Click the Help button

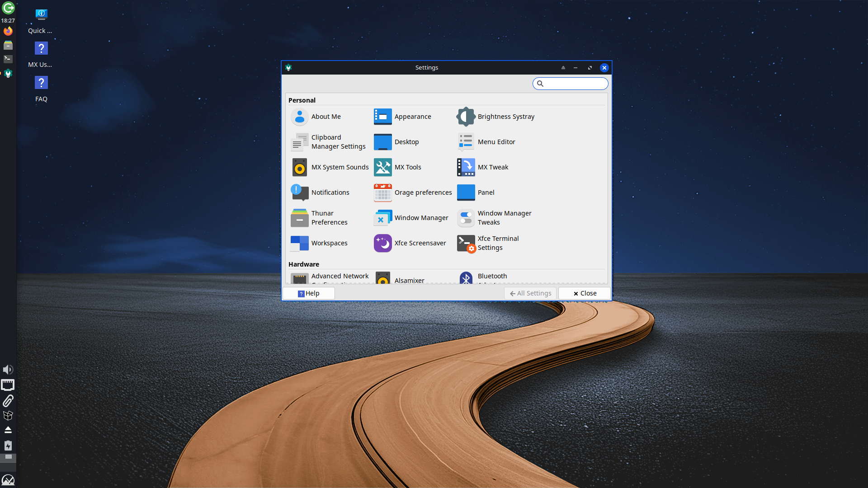pos(309,293)
